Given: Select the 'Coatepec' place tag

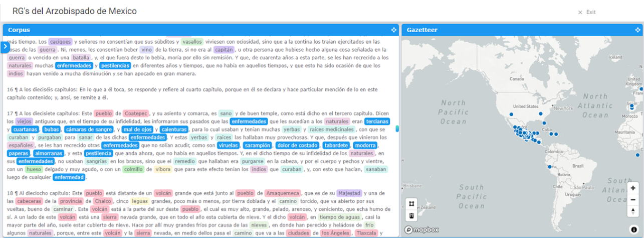Looking at the screenshot, I should (x=135, y=113).
